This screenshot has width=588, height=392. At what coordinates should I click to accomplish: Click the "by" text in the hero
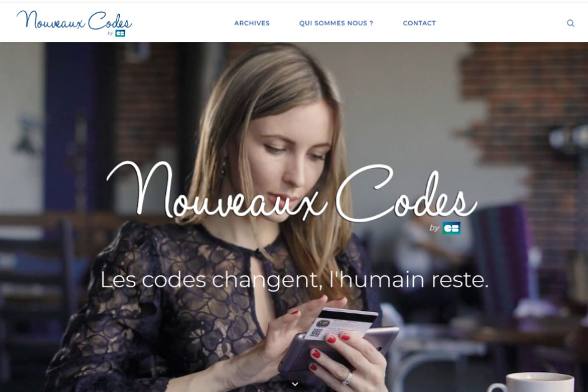pyautogui.click(x=434, y=228)
